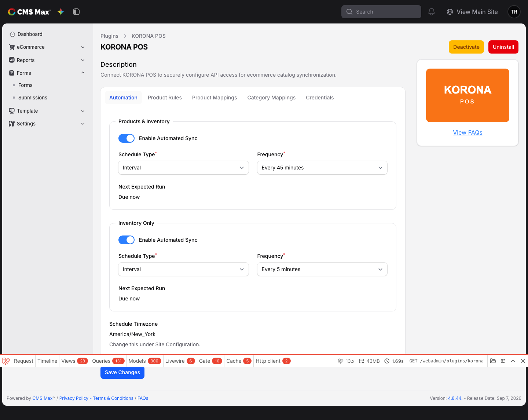Open Forms sub-item in sidebar
This screenshot has height=420, width=528.
click(25, 85)
